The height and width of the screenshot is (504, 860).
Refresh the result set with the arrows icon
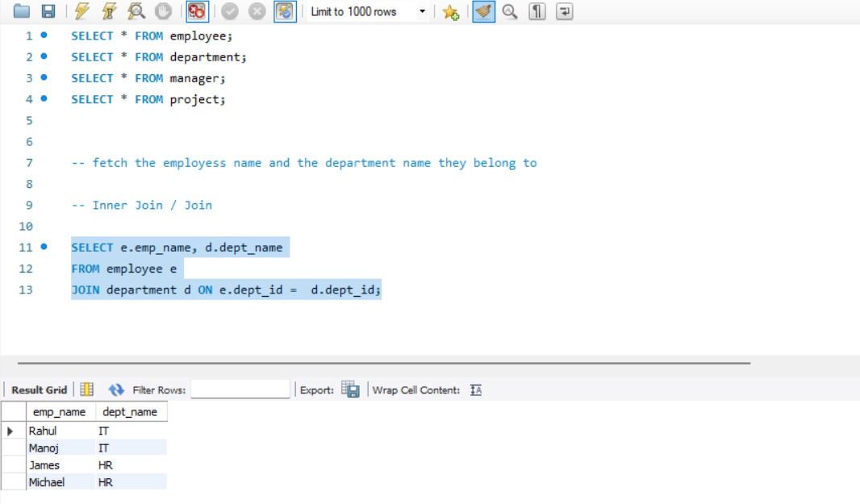tap(116, 390)
